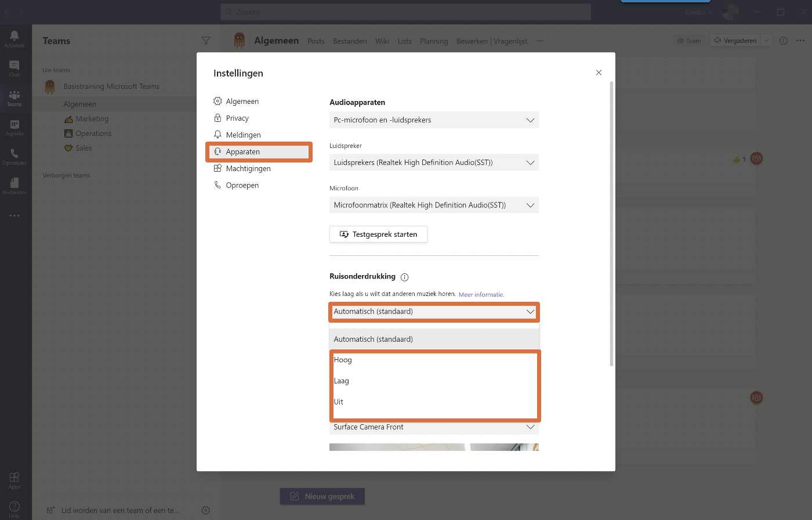Click Lid worden van een team link
This screenshot has width=812, height=520.
pyautogui.click(x=114, y=511)
